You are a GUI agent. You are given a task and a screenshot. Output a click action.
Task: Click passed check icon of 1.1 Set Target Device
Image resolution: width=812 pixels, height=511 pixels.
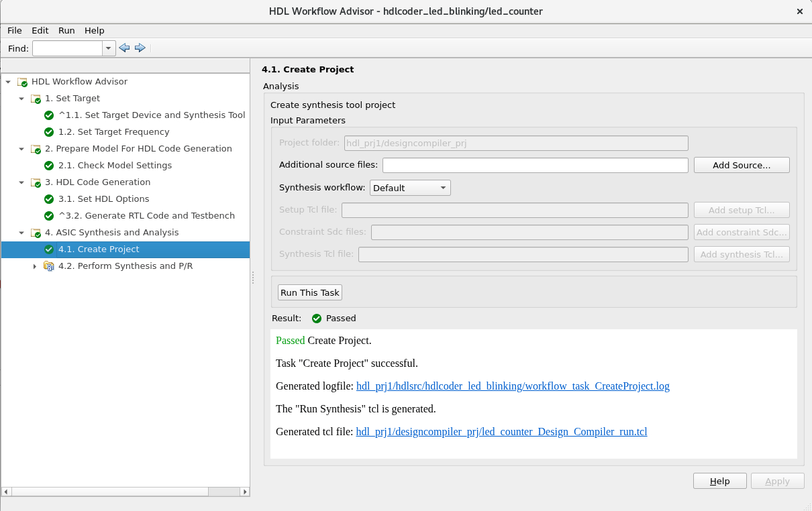tap(49, 115)
